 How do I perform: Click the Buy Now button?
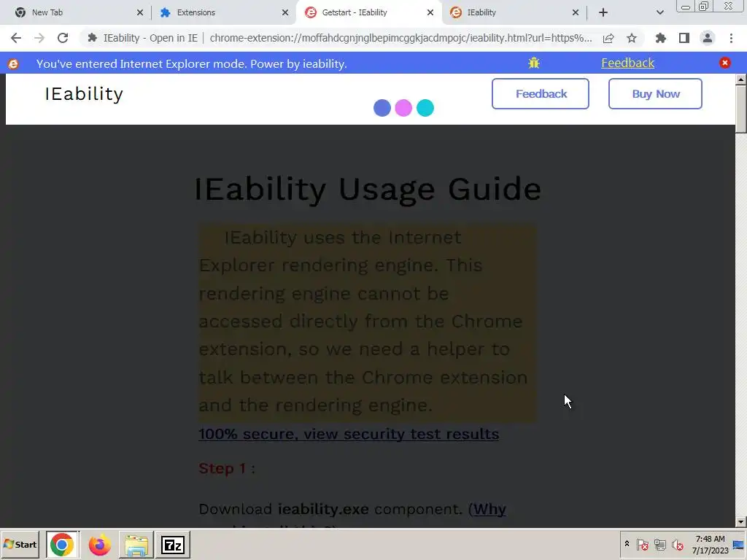655,94
